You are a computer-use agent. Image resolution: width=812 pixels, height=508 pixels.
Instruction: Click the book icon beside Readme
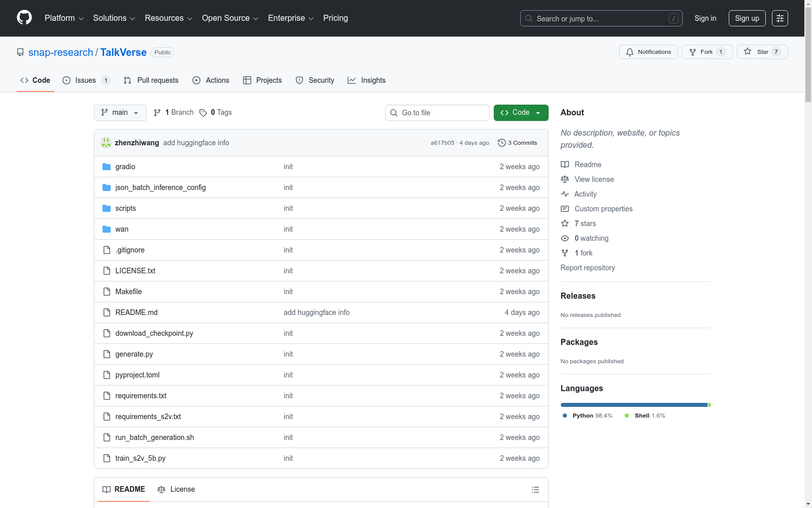[x=565, y=165]
